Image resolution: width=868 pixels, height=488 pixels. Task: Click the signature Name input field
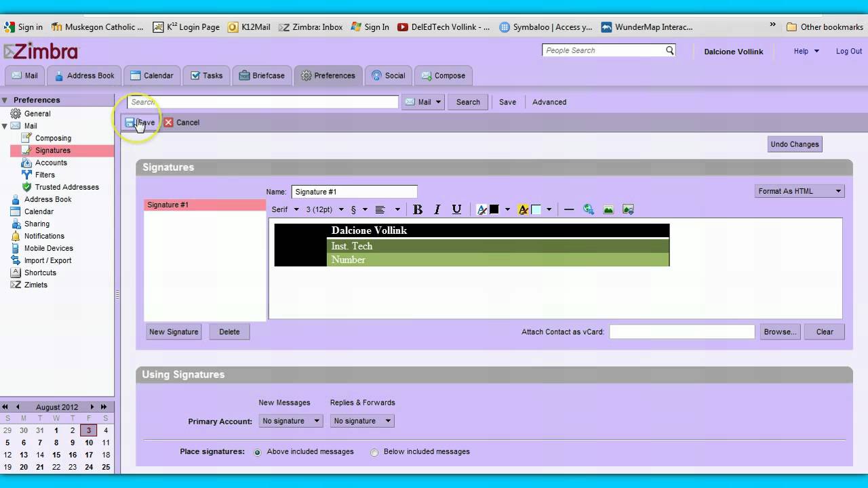pos(354,192)
